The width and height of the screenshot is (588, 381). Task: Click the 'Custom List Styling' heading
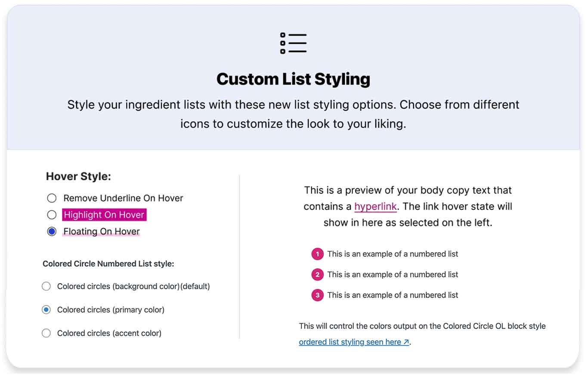(x=293, y=79)
